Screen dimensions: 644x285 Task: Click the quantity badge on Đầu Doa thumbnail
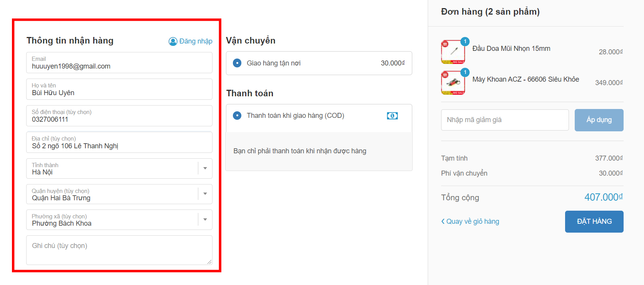465,41
